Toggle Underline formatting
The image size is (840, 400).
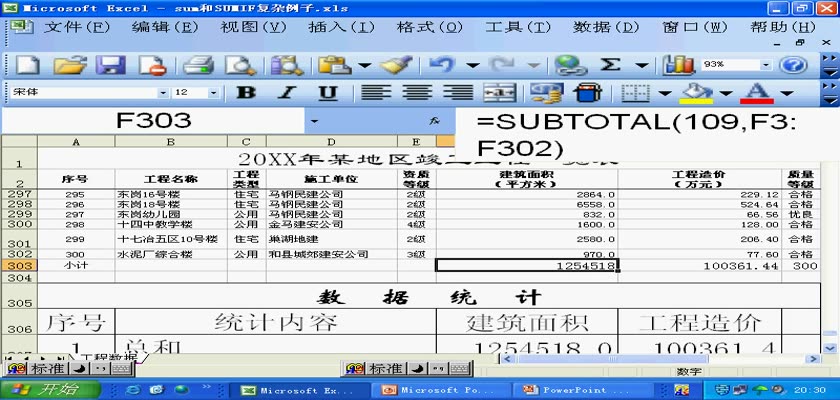pos(327,93)
